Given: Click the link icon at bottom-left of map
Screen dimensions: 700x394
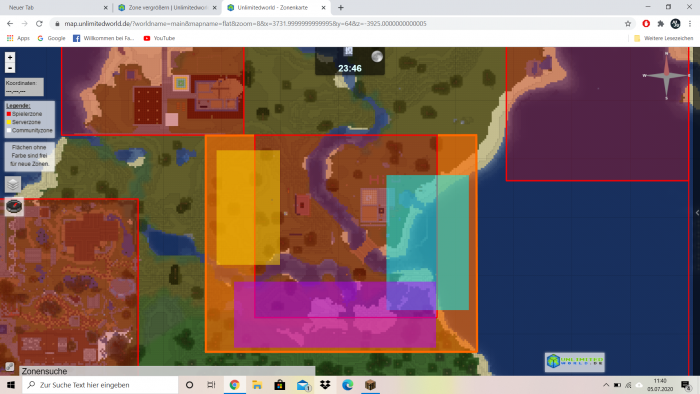Looking at the screenshot, I should click(9, 367).
